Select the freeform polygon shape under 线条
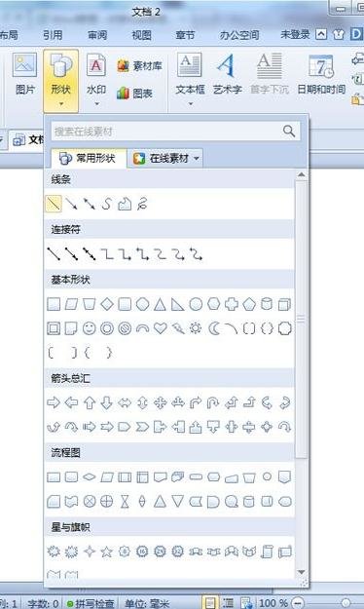Image resolution: width=364 pixels, height=609 pixels. pyautogui.click(x=125, y=204)
